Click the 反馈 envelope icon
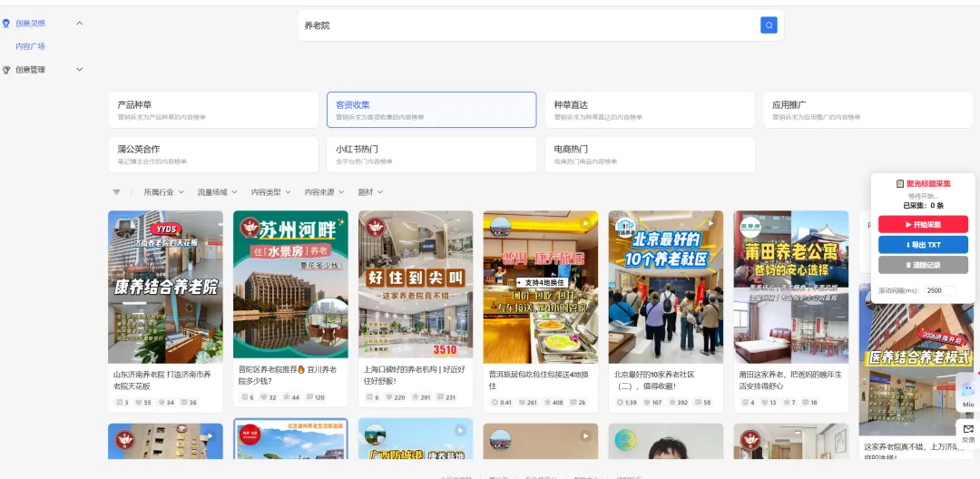 (x=968, y=429)
